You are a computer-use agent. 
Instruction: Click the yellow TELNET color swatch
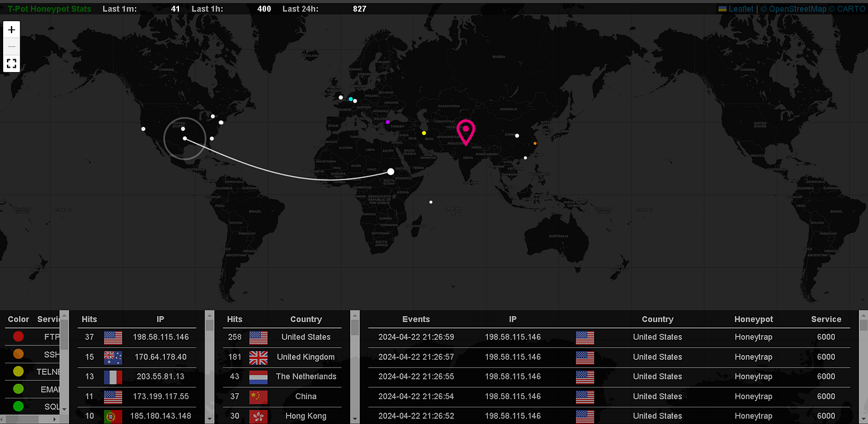click(x=19, y=371)
